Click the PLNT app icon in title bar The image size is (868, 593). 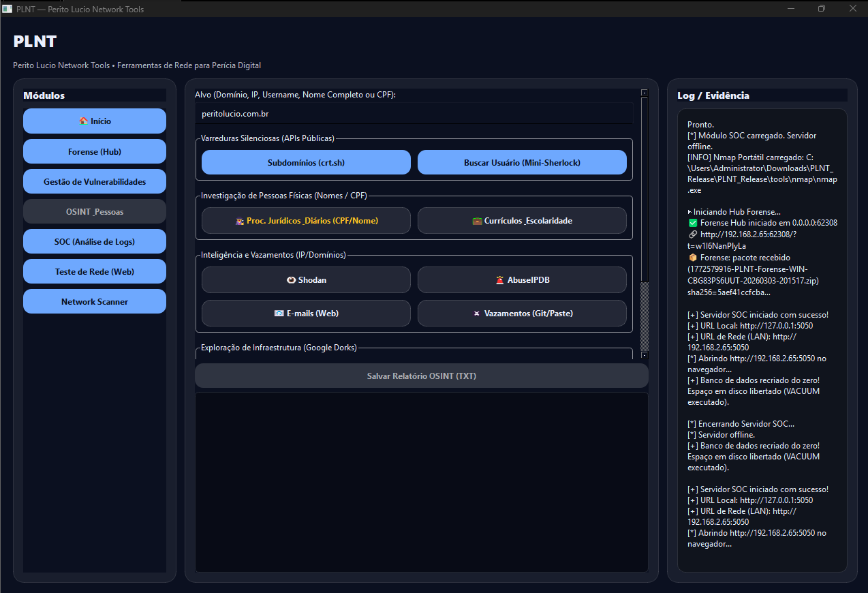click(7, 9)
